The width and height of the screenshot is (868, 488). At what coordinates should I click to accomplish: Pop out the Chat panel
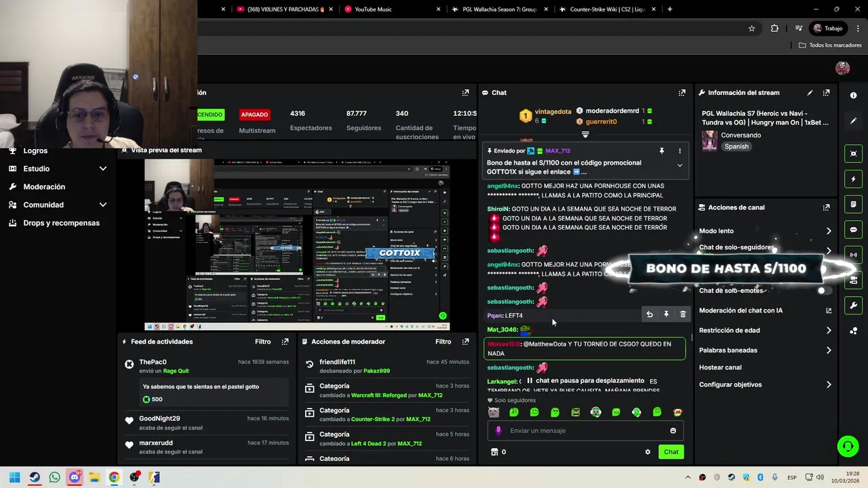click(682, 93)
